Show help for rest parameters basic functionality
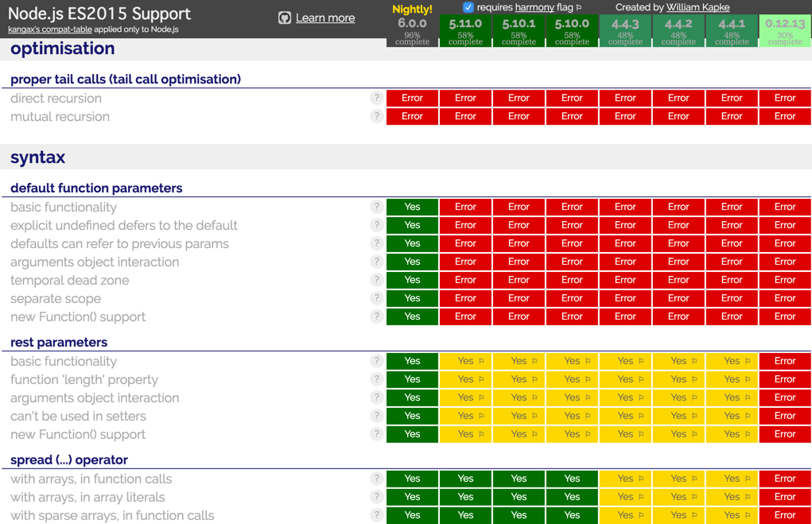 pos(377,361)
